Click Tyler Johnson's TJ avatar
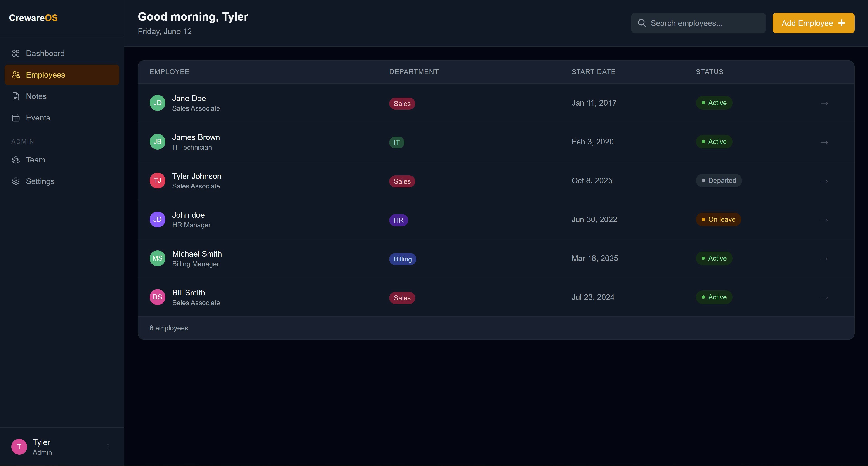 157,181
